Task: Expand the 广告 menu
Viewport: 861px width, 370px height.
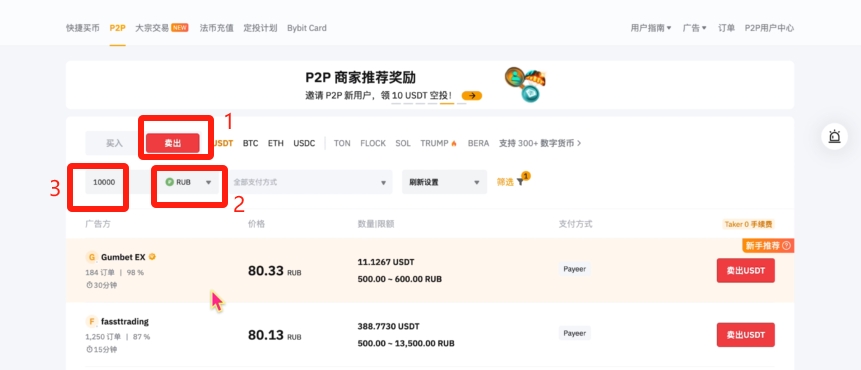Action: [694, 28]
